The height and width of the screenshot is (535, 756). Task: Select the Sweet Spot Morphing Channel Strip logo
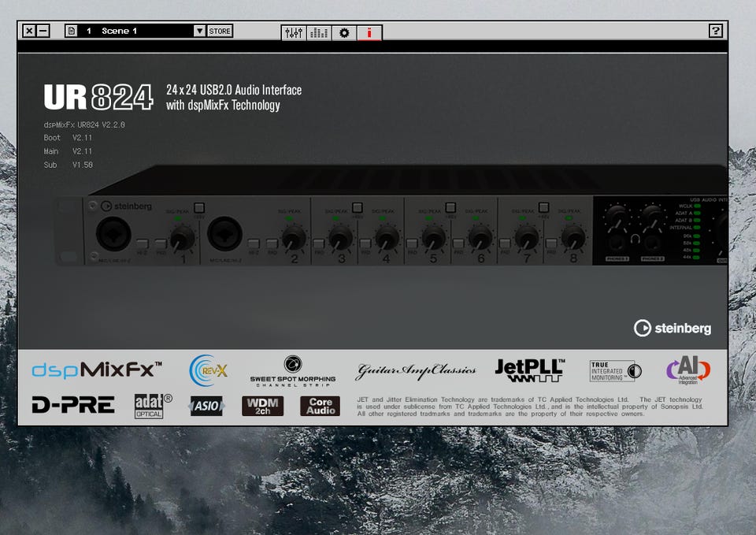pyautogui.click(x=293, y=371)
